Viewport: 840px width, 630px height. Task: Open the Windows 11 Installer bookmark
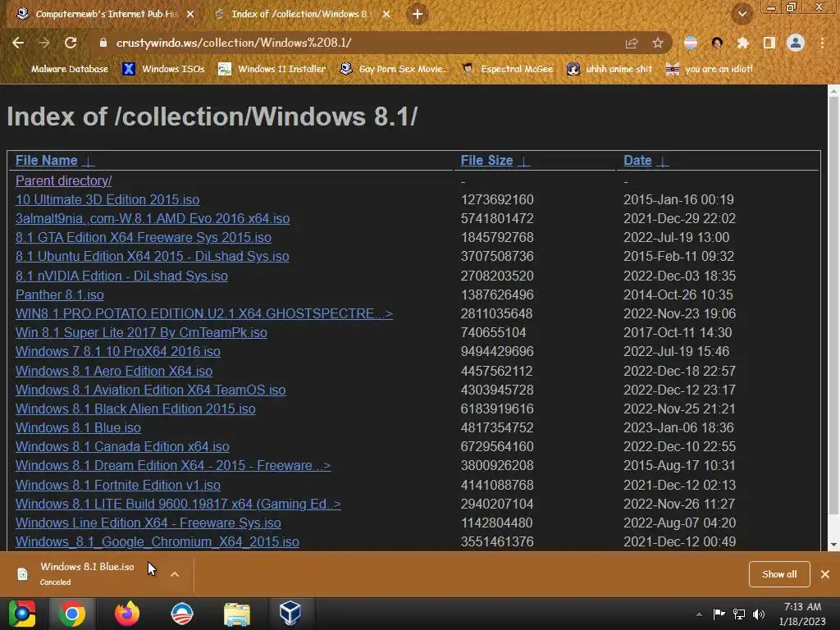(272, 69)
